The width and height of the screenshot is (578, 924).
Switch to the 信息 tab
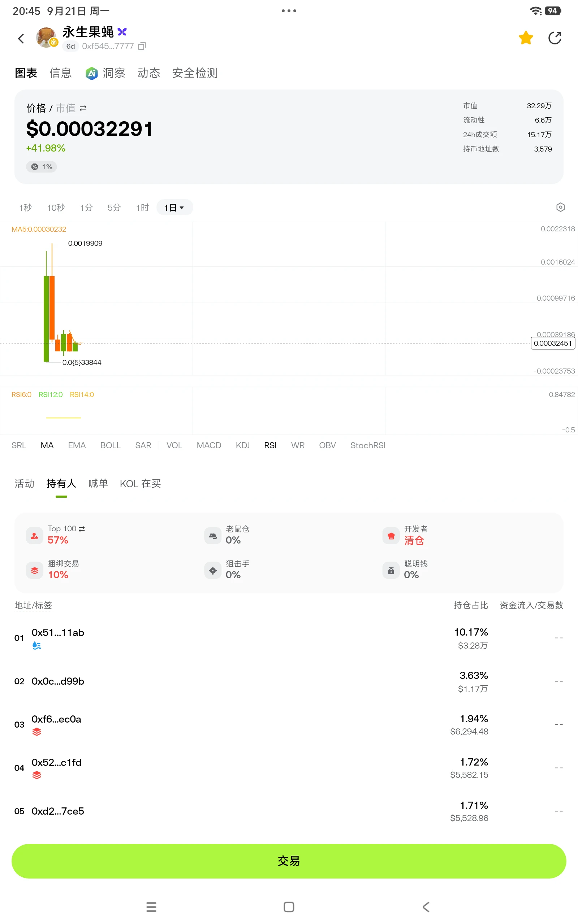click(x=60, y=73)
